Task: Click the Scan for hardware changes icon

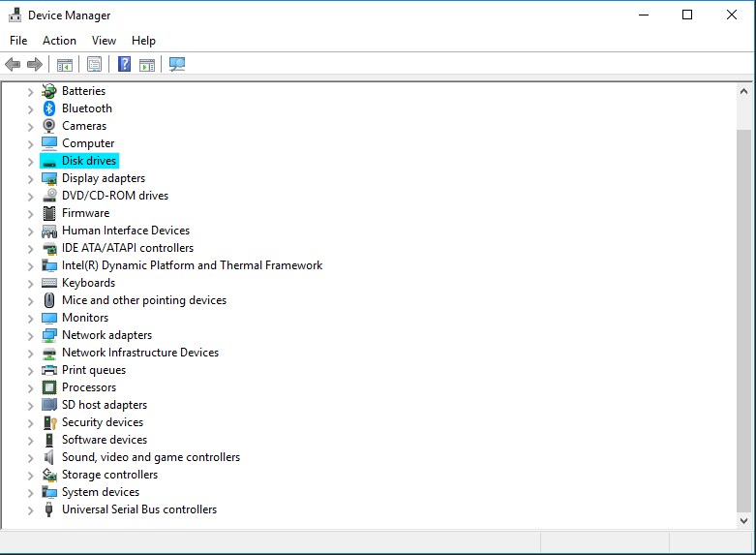Action: 177,64
